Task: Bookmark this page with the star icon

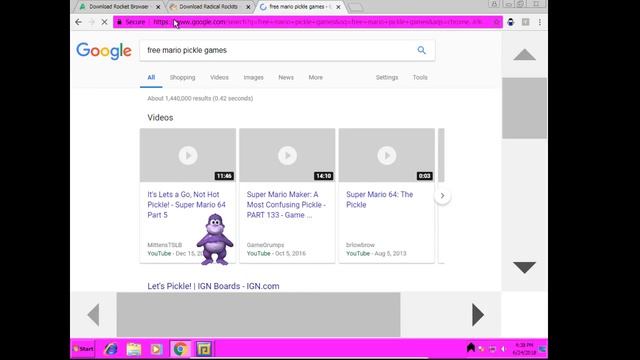Action: (x=497, y=22)
